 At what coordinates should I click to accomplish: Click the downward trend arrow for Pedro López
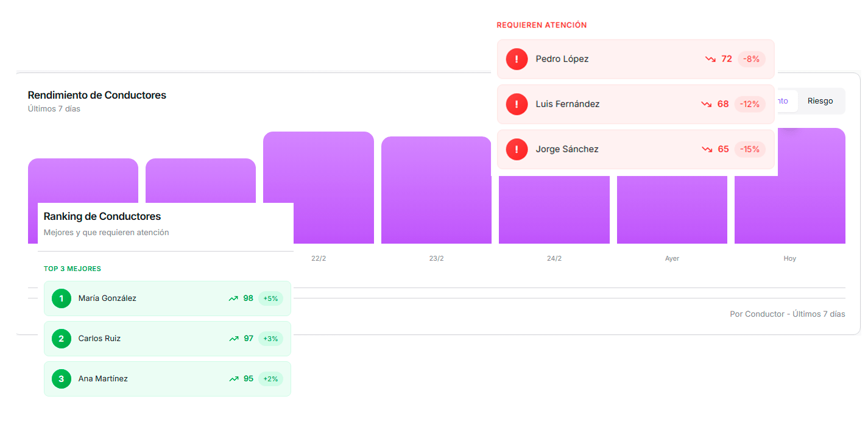[x=710, y=59]
